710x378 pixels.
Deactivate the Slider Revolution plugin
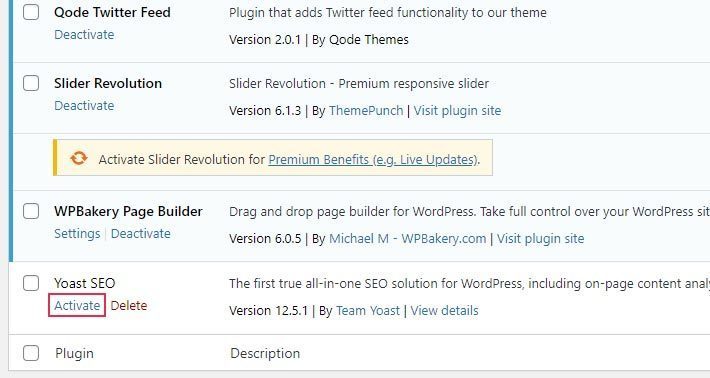[84, 105]
